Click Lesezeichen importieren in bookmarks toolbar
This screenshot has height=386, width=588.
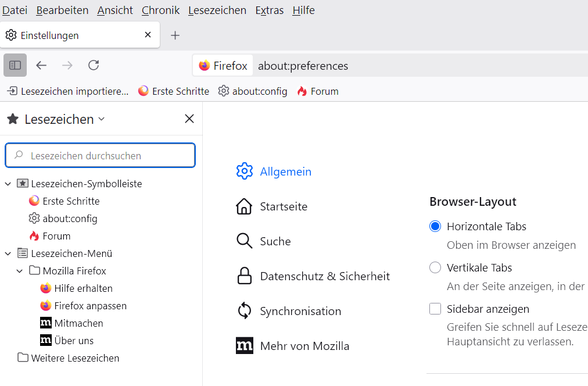click(x=67, y=91)
